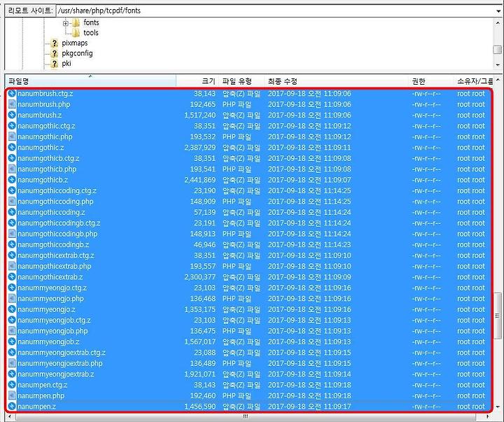This screenshot has height=422, width=504.
Task: Select the pki folder in tree
Action: [x=66, y=63]
